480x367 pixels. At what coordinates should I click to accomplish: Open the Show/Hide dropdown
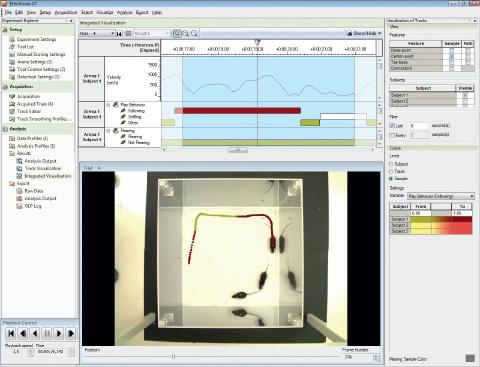(x=364, y=33)
